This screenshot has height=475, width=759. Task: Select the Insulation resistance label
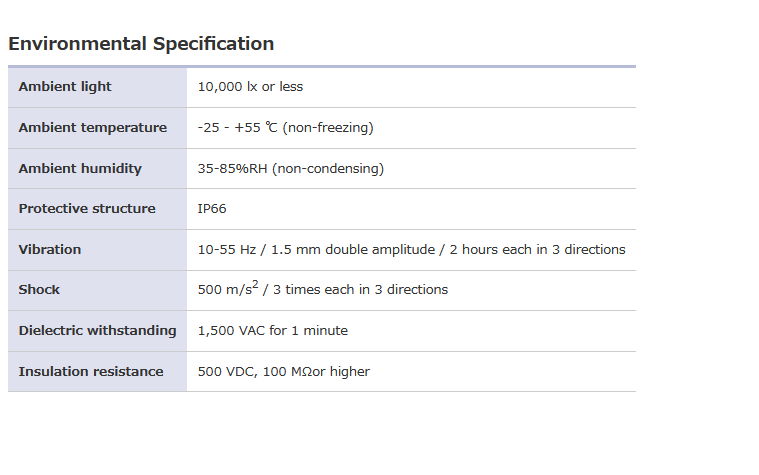pyautogui.click(x=91, y=372)
